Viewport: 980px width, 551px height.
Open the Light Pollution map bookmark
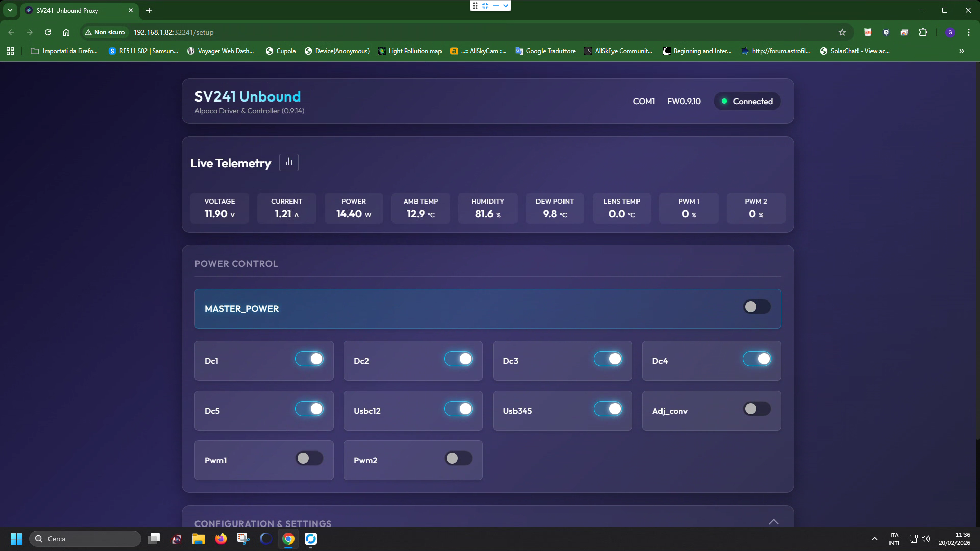[410, 51]
